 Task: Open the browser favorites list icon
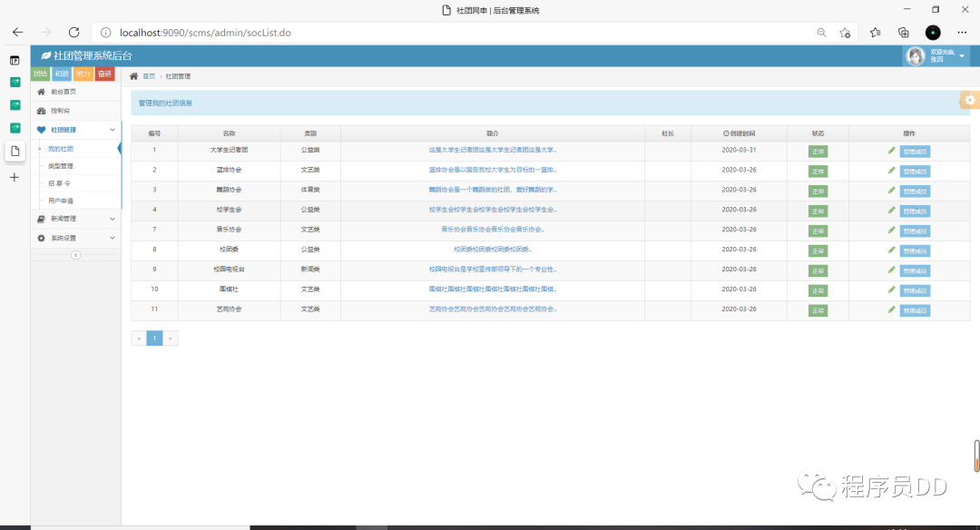tap(875, 33)
